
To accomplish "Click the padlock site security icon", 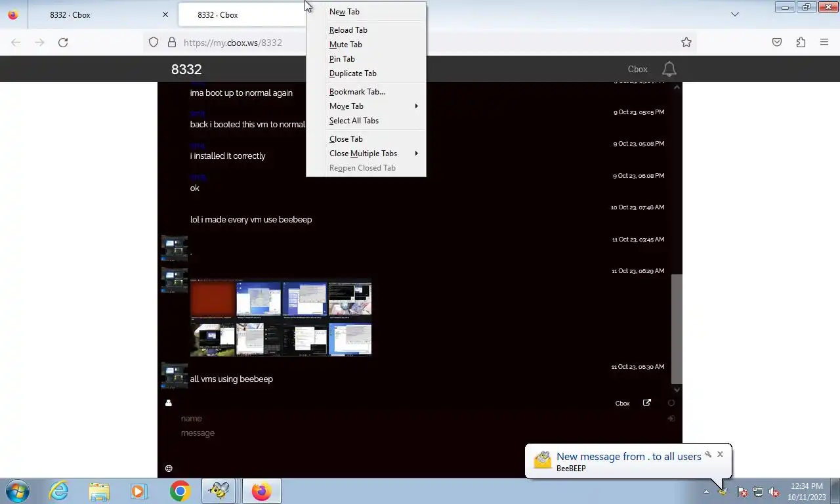I will (172, 43).
